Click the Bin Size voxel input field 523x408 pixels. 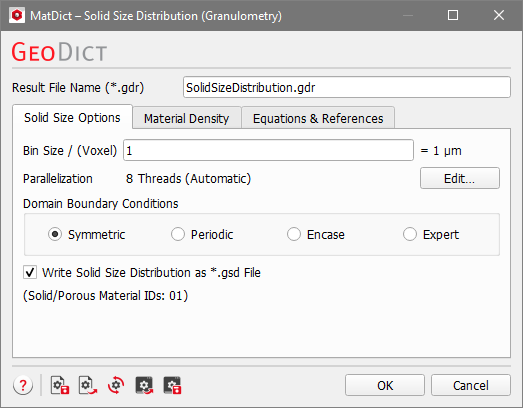pyautogui.click(x=269, y=150)
